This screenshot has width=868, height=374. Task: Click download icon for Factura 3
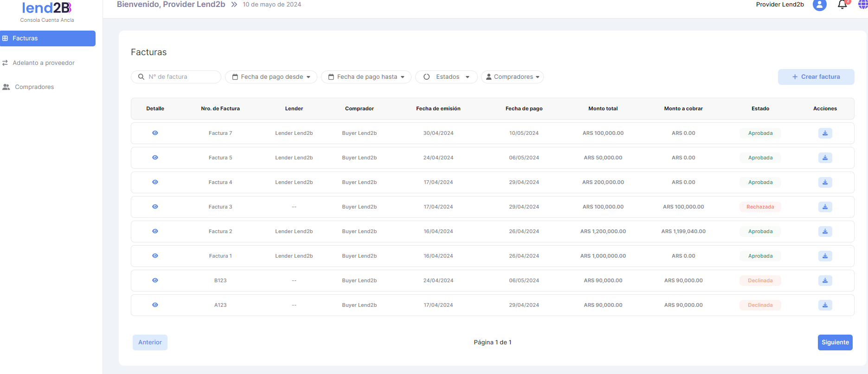pos(825,207)
